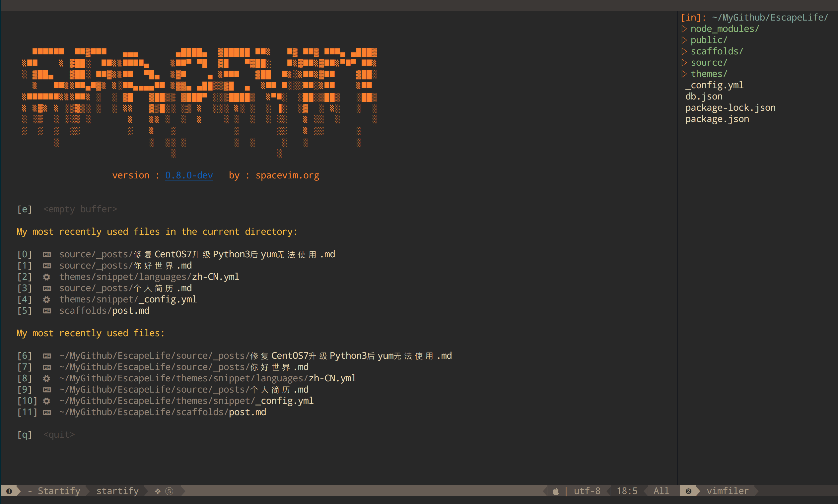Viewport: 838px width, 504px height.
Task: Open scaffolds/post.md entry [5]
Action: 83,311
